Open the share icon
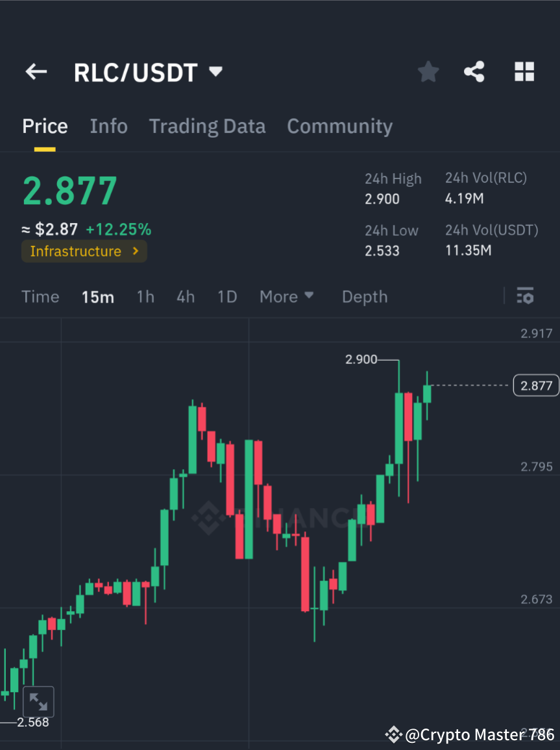 pos(474,72)
